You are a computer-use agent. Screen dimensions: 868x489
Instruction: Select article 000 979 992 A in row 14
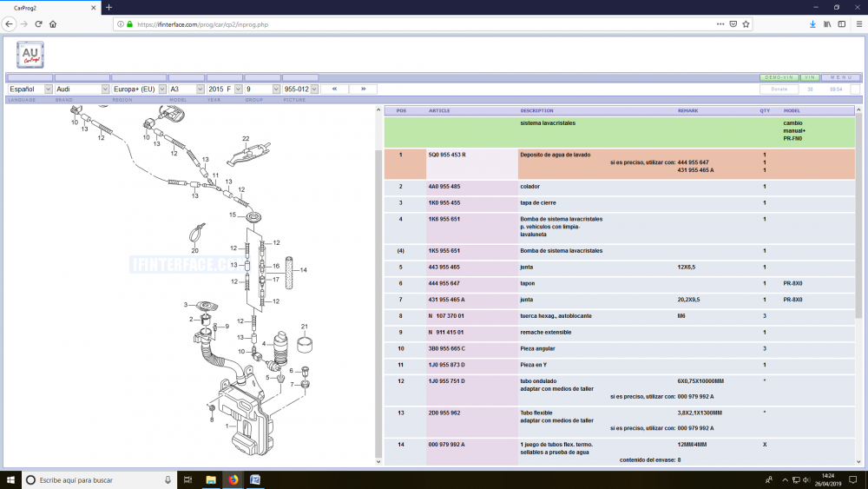click(446, 445)
